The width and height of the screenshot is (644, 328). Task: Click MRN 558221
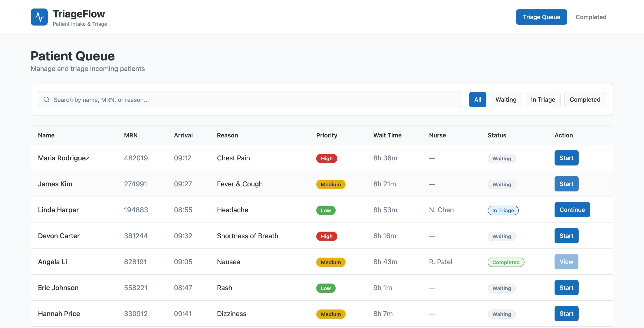(135, 288)
